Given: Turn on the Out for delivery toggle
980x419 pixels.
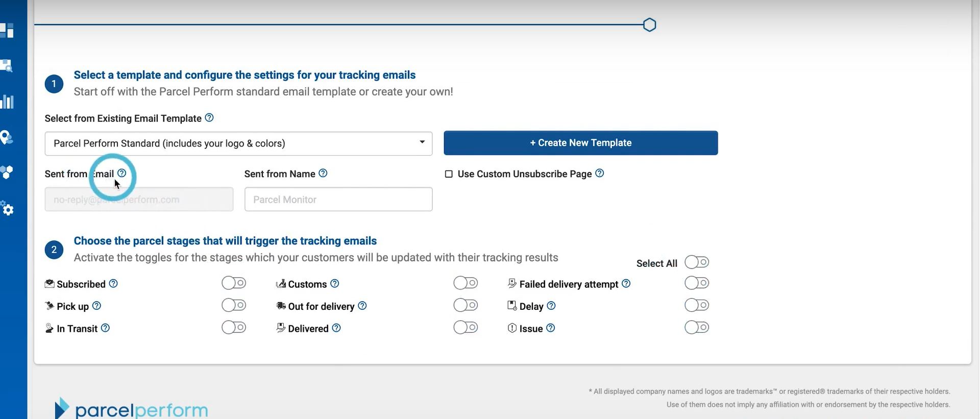Looking at the screenshot, I should (465, 306).
